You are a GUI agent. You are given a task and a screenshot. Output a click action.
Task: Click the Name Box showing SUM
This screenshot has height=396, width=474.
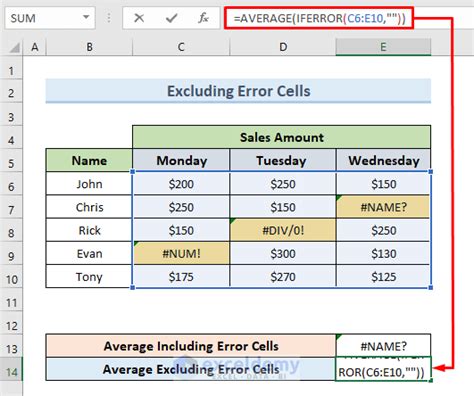49,18
